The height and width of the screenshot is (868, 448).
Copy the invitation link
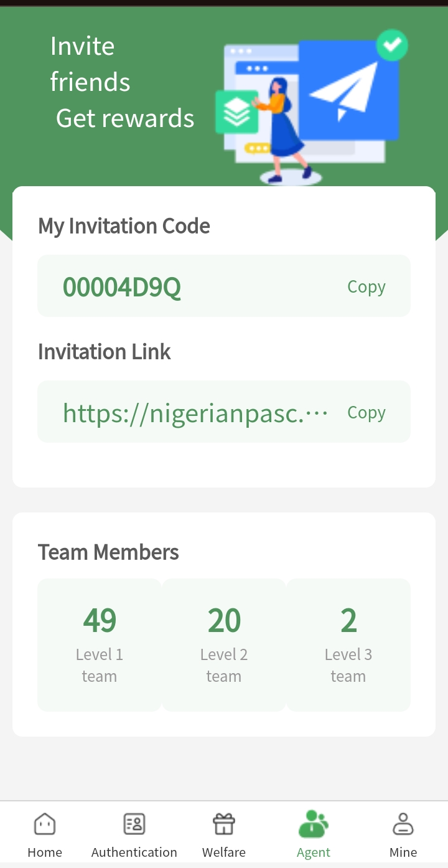point(366,412)
